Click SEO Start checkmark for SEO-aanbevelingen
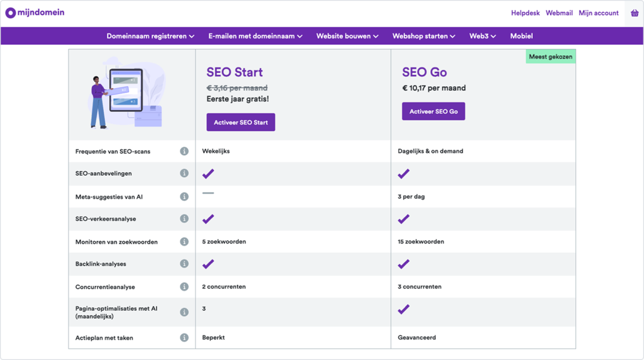This screenshot has width=644, height=360. point(208,174)
